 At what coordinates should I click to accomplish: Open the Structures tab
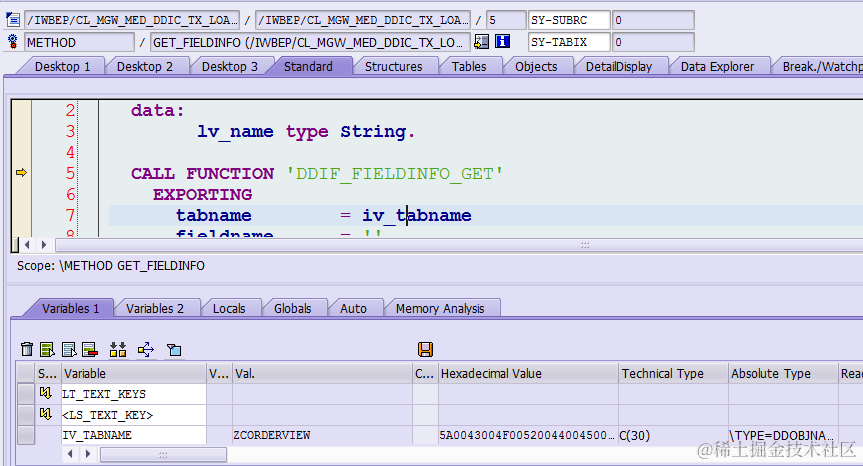pyautogui.click(x=394, y=67)
